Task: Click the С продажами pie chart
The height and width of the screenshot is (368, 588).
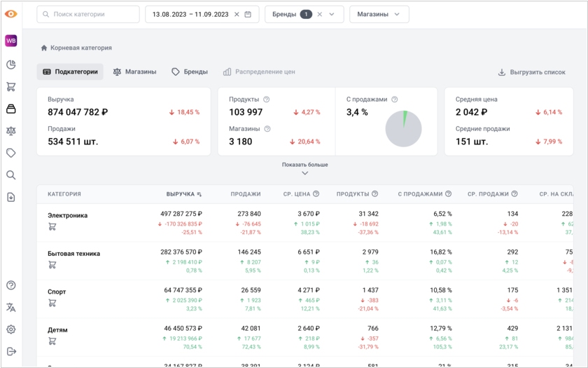Action: pyautogui.click(x=403, y=129)
